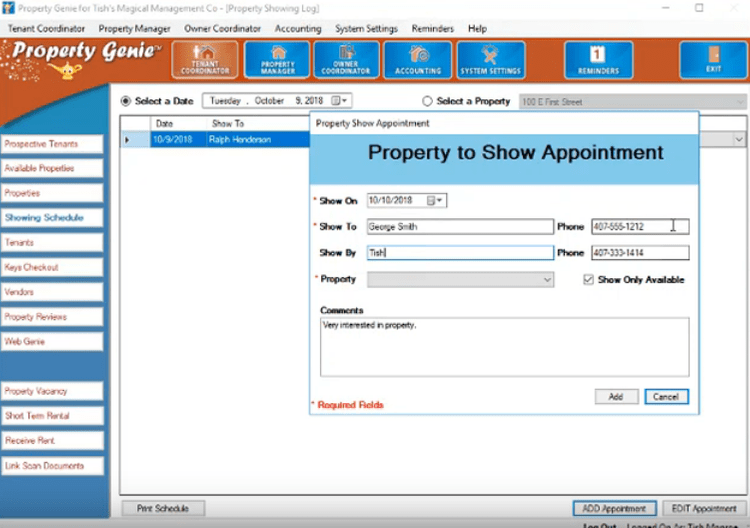This screenshot has height=528, width=750.
Task: Open Receive Rent in sidebar
Action: tap(52, 440)
